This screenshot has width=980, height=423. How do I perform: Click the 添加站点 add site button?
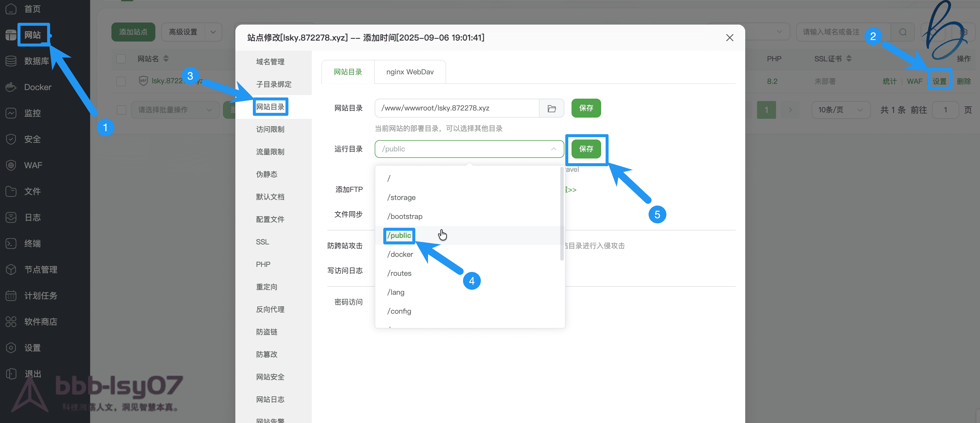133,32
